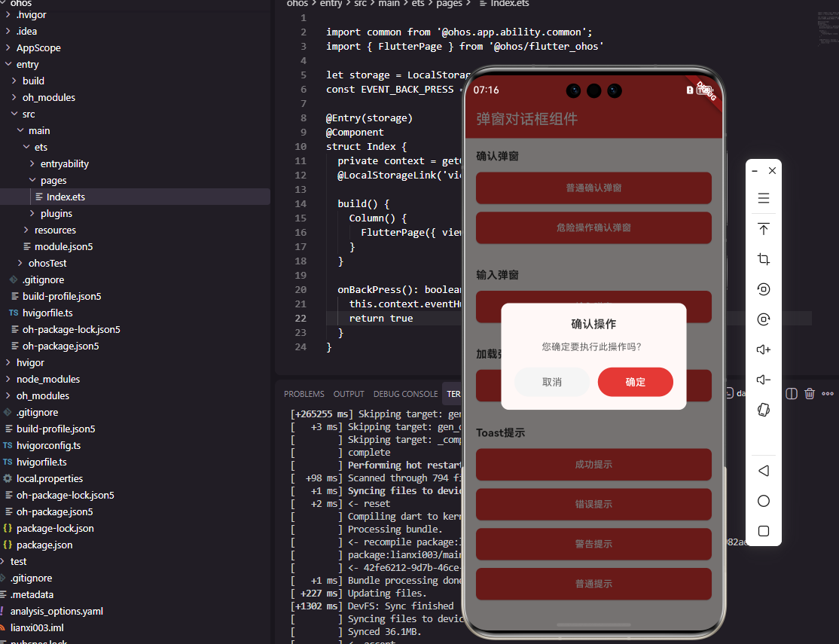
Task: Expand the .idea folder
Action: 26,32
